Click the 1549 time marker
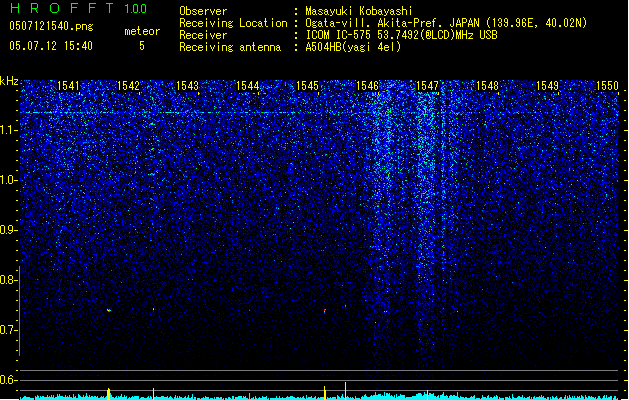This screenshot has width=629, height=400. coord(548,86)
